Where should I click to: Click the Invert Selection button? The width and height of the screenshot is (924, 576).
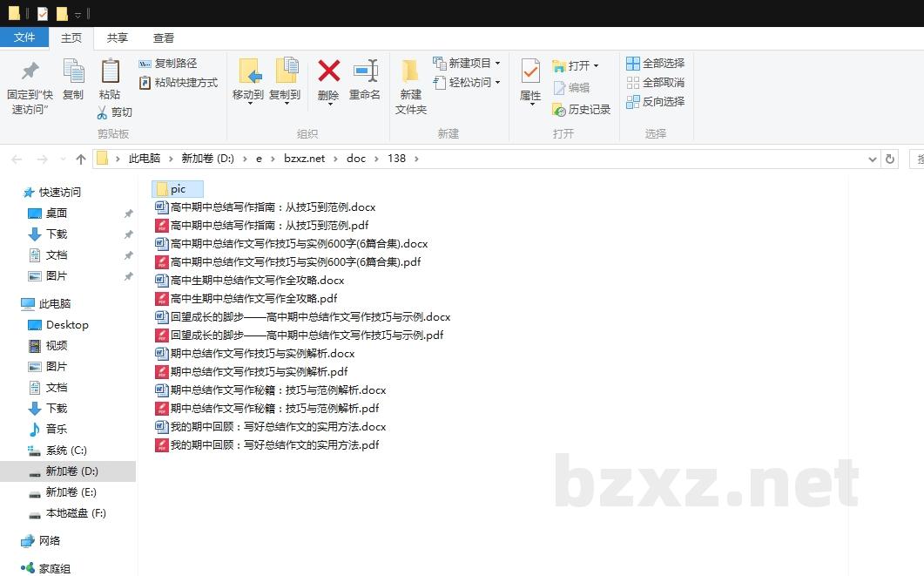click(x=656, y=102)
